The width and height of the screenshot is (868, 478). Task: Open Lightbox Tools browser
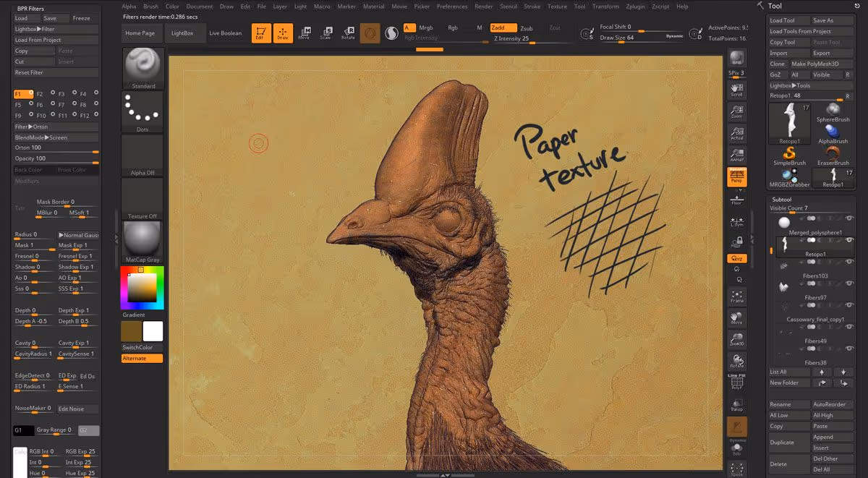click(x=810, y=85)
